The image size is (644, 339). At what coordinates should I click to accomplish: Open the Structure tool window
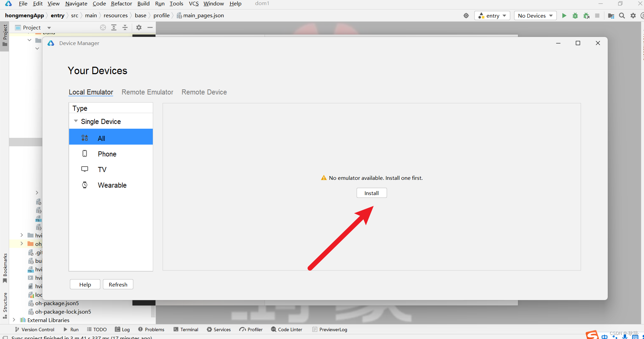point(5,305)
